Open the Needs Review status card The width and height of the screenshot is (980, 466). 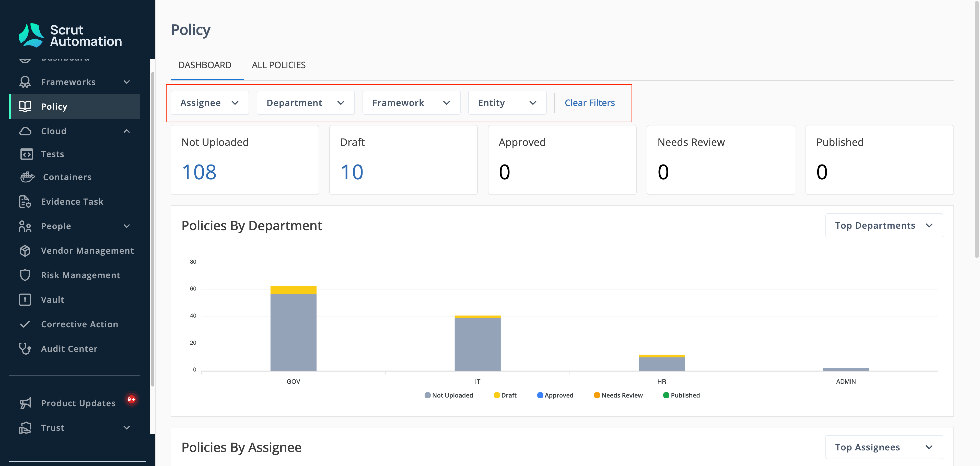tap(721, 160)
